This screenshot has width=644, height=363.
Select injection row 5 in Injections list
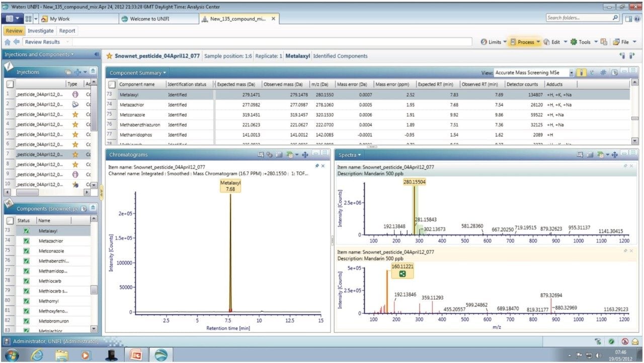(48, 134)
